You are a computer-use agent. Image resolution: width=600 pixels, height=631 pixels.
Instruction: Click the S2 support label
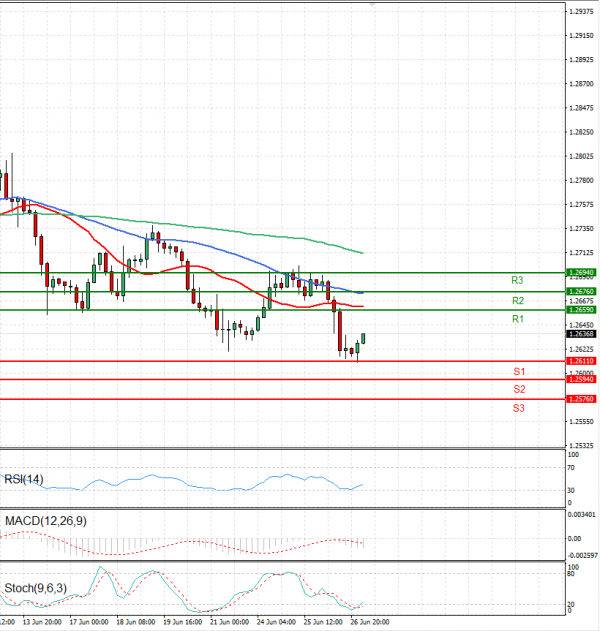tap(519, 389)
